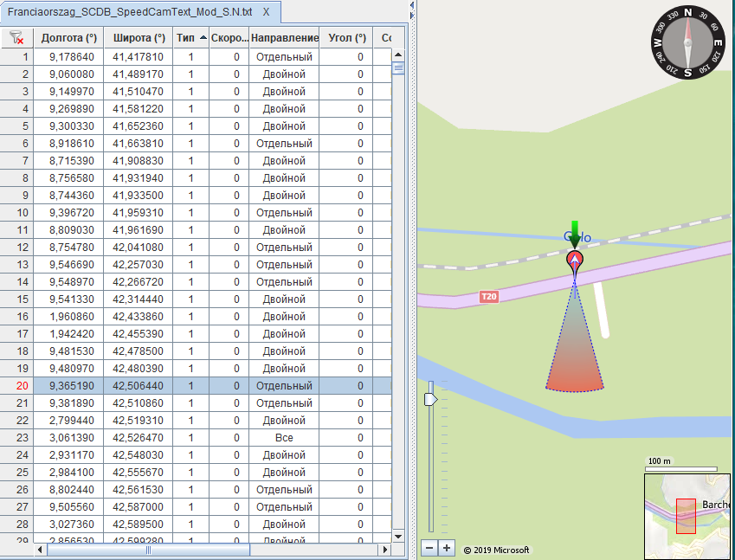Viewport: 735px width, 560px height.
Task: Select row number 20
Action: coord(16,387)
